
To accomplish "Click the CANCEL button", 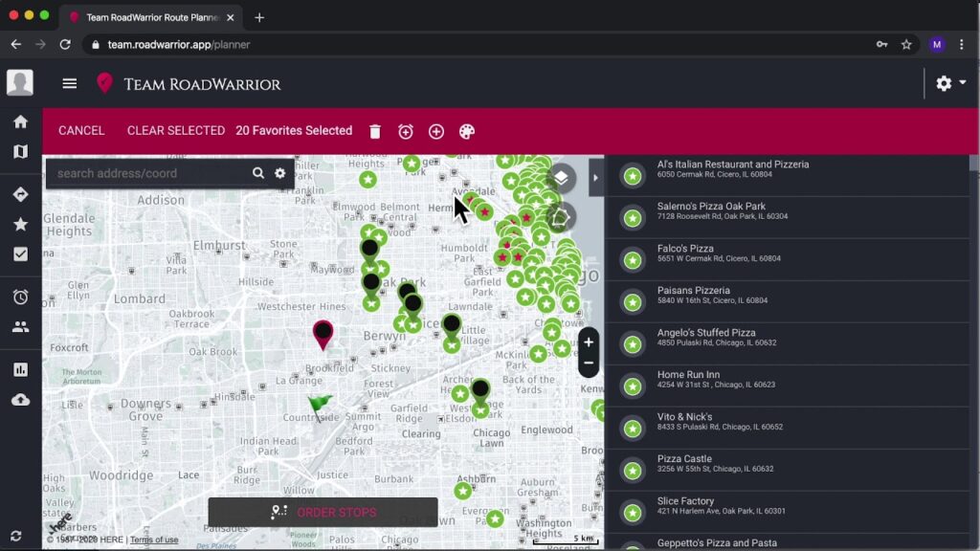I will [x=82, y=130].
